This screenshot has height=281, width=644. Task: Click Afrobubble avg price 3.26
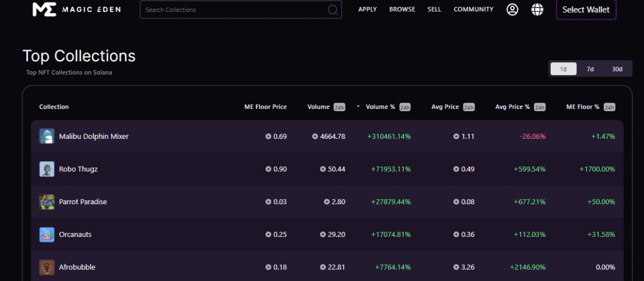[x=464, y=267]
